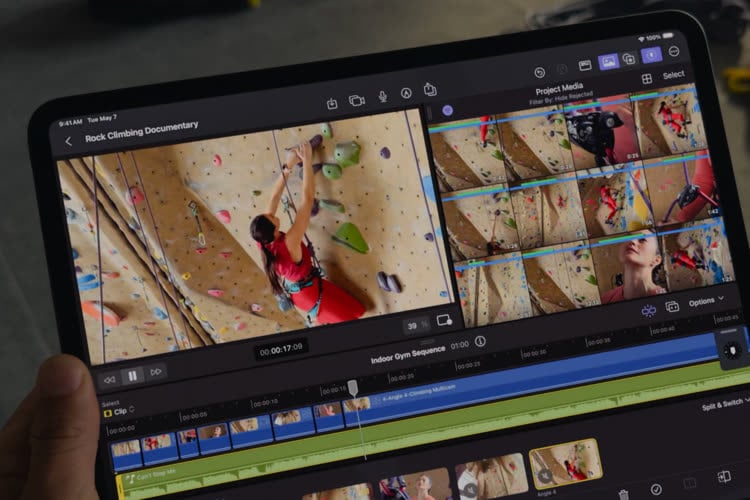750x500 pixels.
Task: Open the Split & Switch dropdown
Action: pos(725,405)
